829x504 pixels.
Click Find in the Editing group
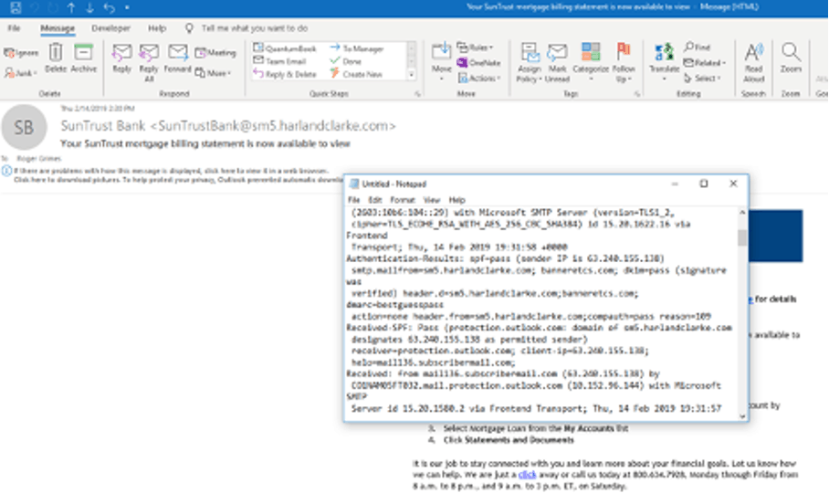pos(697,47)
